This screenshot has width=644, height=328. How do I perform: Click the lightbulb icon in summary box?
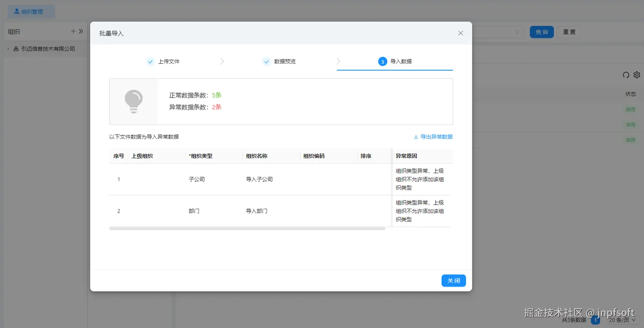coord(133,102)
